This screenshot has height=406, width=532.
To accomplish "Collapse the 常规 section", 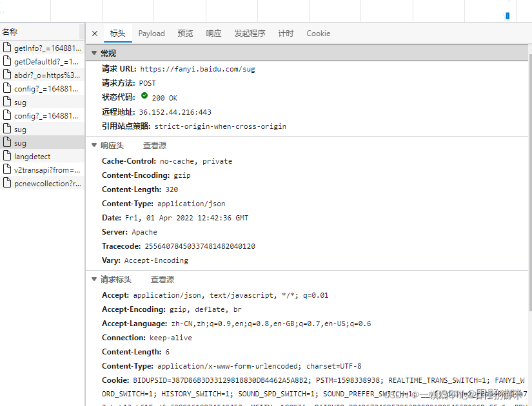I will point(94,53).
